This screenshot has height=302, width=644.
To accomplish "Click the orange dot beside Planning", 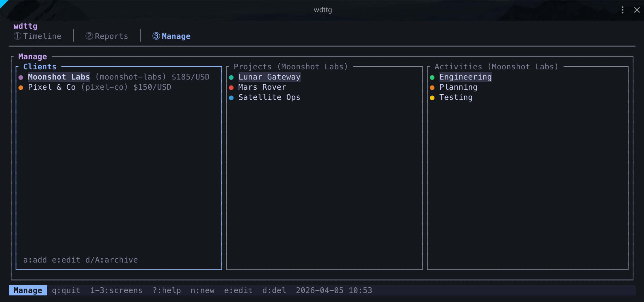I will click(x=432, y=88).
